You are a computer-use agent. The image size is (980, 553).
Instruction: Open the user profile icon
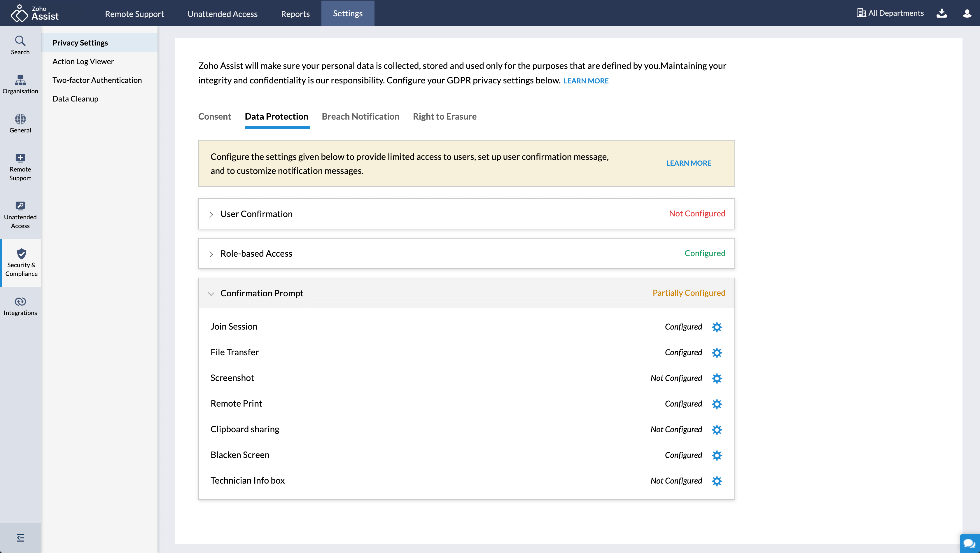pyautogui.click(x=967, y=13)
